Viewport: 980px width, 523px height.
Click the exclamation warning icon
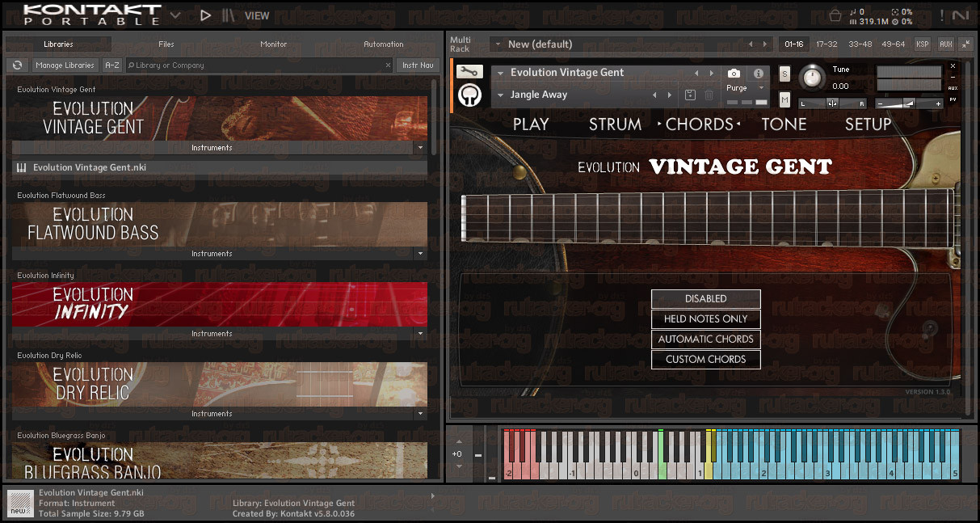coord(941,15)
